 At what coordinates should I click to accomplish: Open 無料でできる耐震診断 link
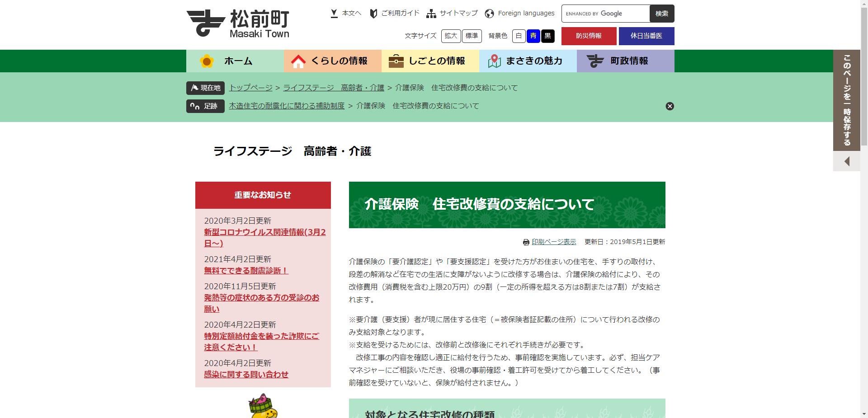(x=245, y=271)
